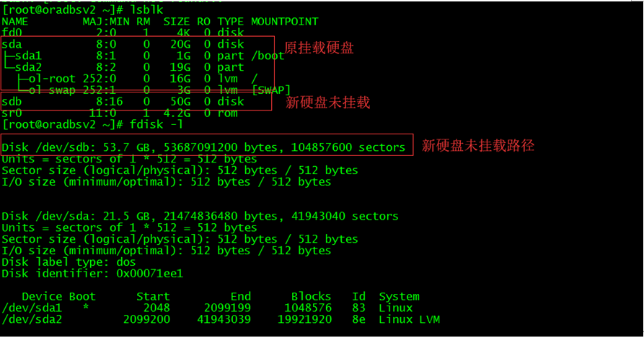Select the '16G' size value
This screenshot has width=644, height=338.
click(x=180, y=79)
